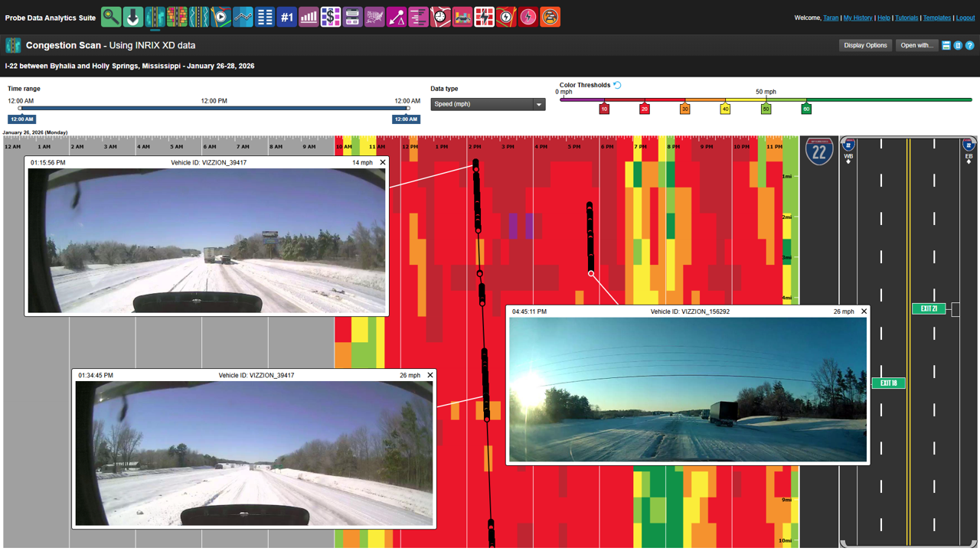Select the 40 mph yellow threshold marker
Screen dimensions: 980x551
click(725, 109)
